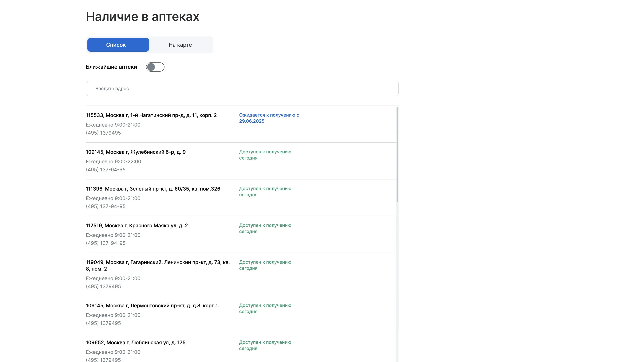Click the Ежедневно 9:00-22:00 hours text

113,161
